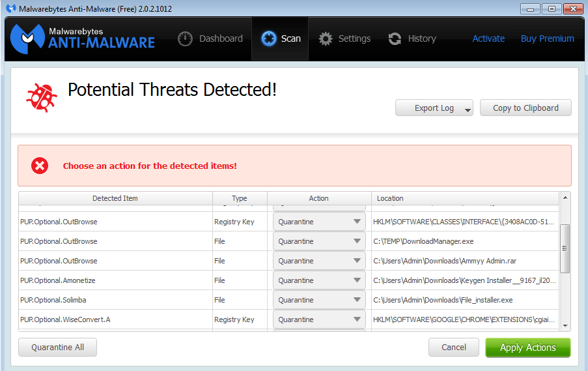588x371 pixels.
Task: Click Copy to Clipboard button
Action: coord(525,108)
